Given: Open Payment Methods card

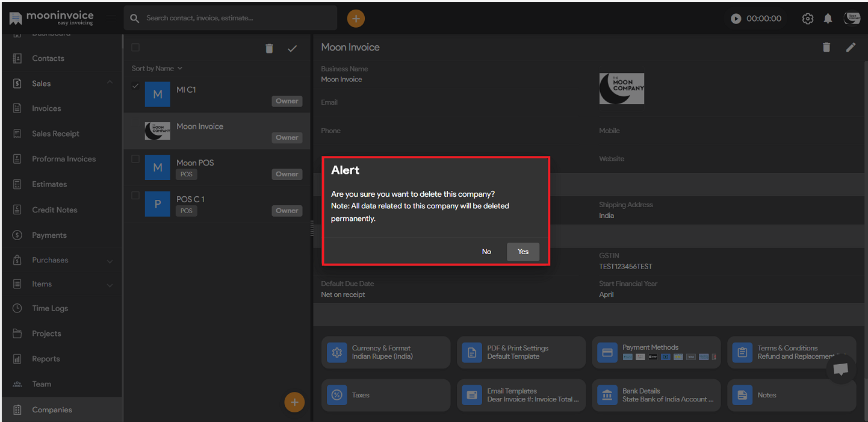Looking at the screenshot, I should [x=656, y=352].
